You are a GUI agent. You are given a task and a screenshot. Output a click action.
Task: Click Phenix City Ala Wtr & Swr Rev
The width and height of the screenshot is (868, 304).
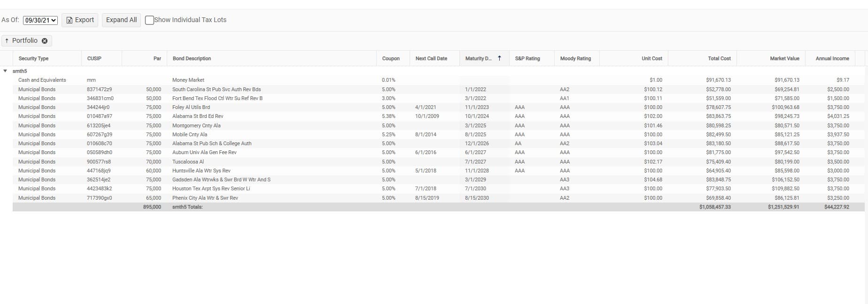205,198
